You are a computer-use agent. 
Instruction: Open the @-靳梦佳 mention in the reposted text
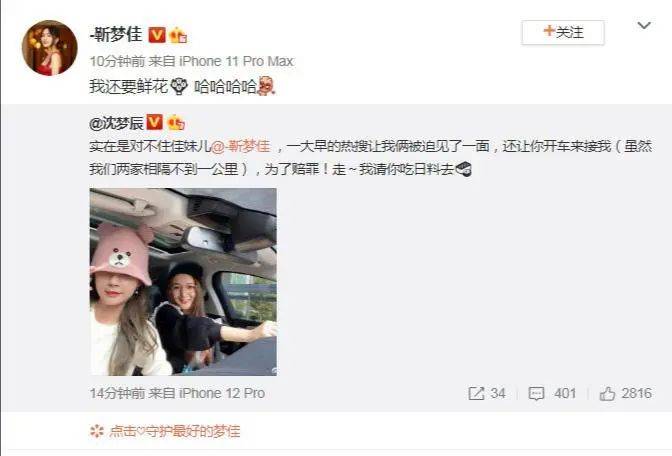[240, 147]
